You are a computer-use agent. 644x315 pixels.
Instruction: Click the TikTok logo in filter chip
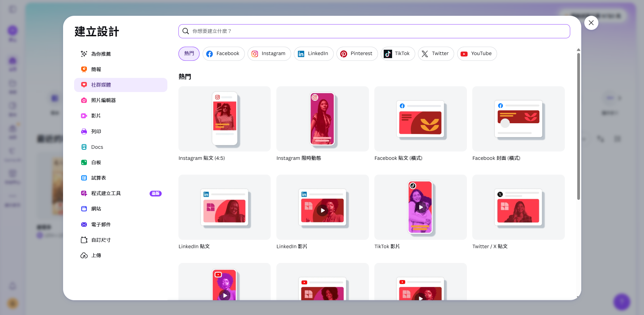click(x=388, y=54)
